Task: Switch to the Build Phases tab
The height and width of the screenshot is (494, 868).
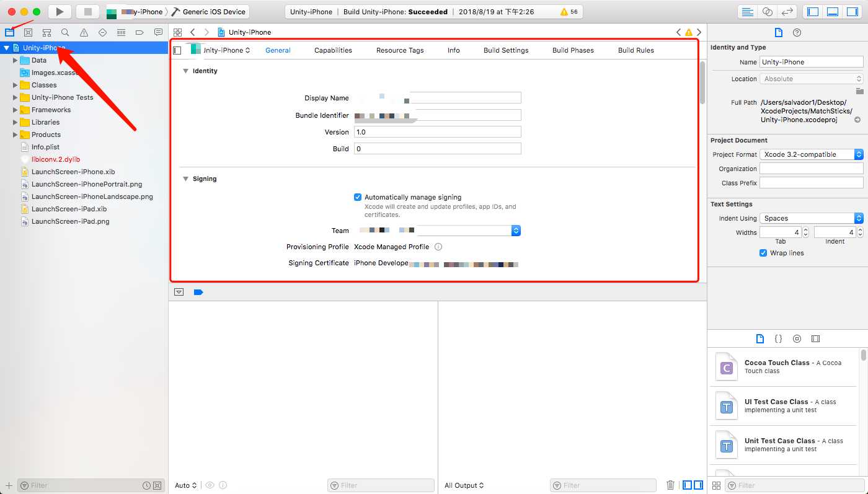Action: (573, 50)
